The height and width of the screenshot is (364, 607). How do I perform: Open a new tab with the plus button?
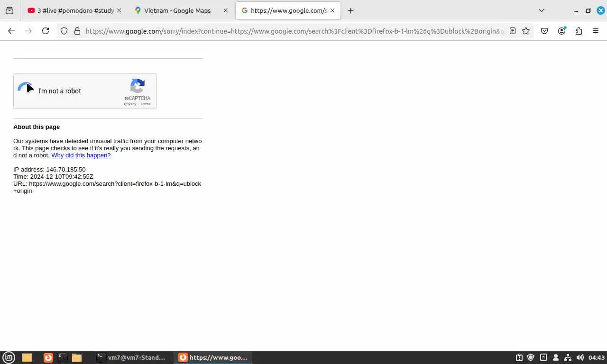pos(351,10)
